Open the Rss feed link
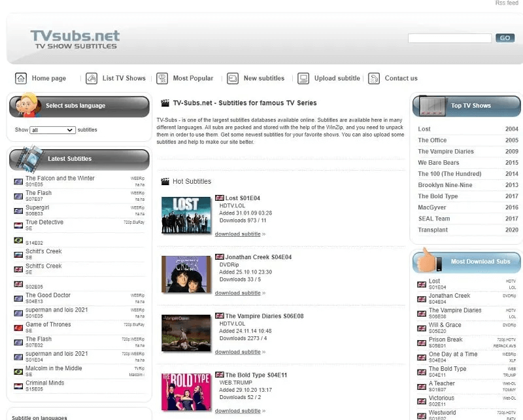523x420 pixels. [506, 3]
